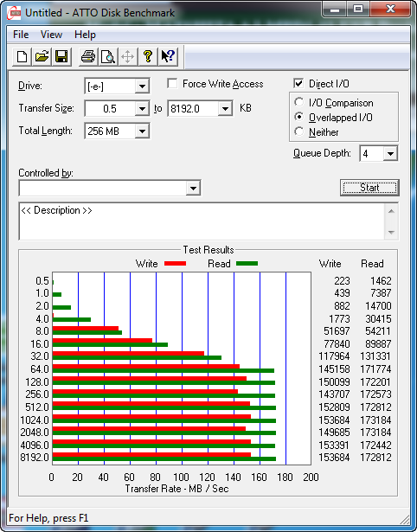Activate the context Help pointer icon
This screenshot has height=532, width=417.
point(168,56)
